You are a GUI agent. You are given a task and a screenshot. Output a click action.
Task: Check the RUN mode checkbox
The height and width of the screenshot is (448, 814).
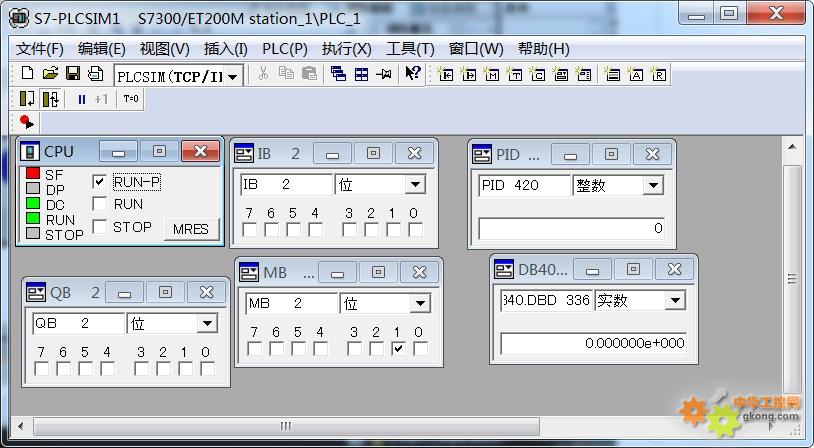point(99,203)
